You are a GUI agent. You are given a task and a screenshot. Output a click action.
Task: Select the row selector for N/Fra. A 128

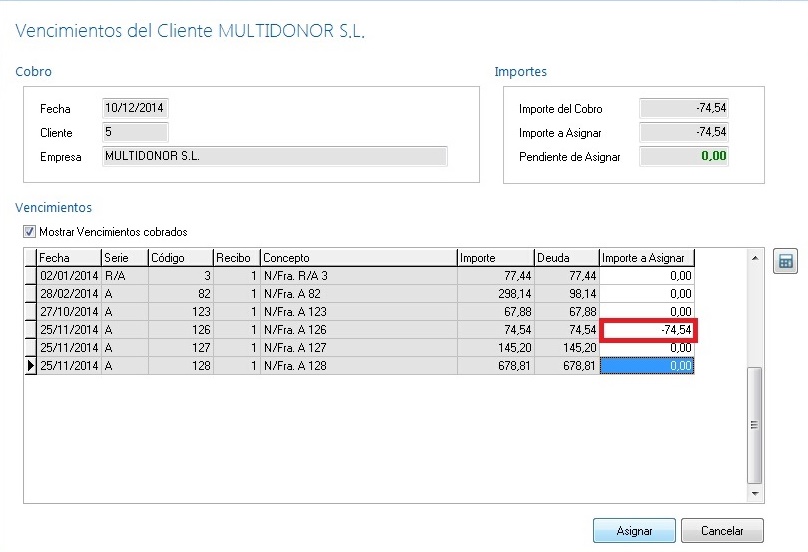coord(30,366)
